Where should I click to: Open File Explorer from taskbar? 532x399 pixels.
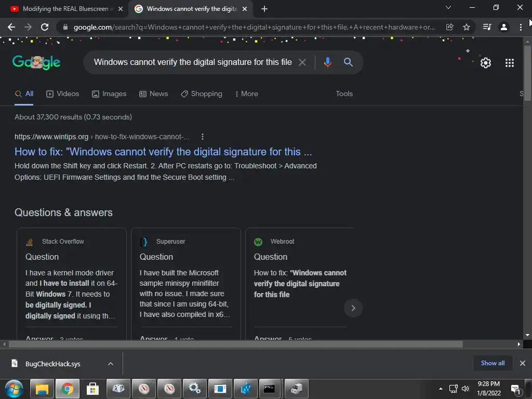[42, 389]
